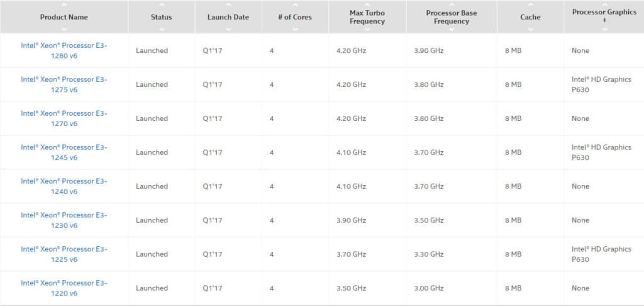The image size is (644, 306).
Task: Open the Intel Xeon Processor E3-1240 v6 link
Action: tap(64, 186)
